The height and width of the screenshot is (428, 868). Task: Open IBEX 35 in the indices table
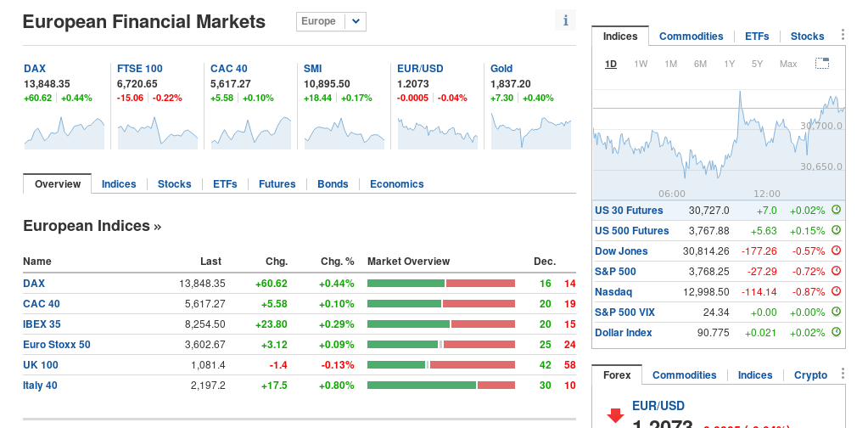click(x=42, y=324)
